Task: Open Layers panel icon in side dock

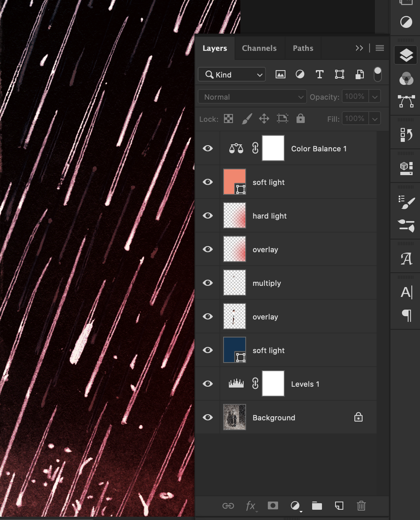Action: pyautogui.click(x=406, y=55)
